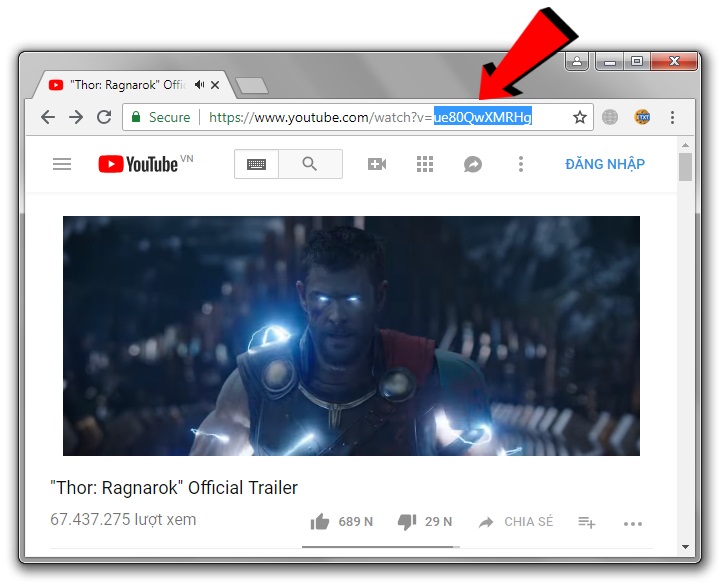Screen dimensions: 724x584
Task: Go back to the previous page
Action: (47, 117)
